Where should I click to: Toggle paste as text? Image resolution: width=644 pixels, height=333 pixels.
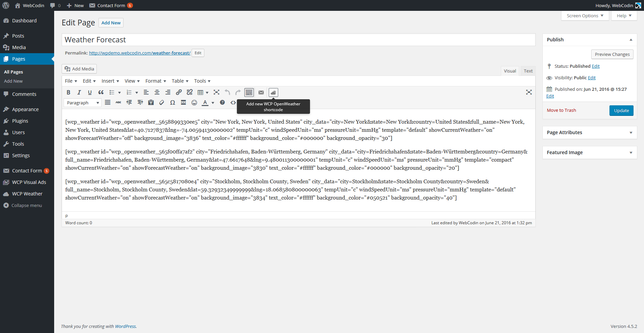tap(151, 103)
